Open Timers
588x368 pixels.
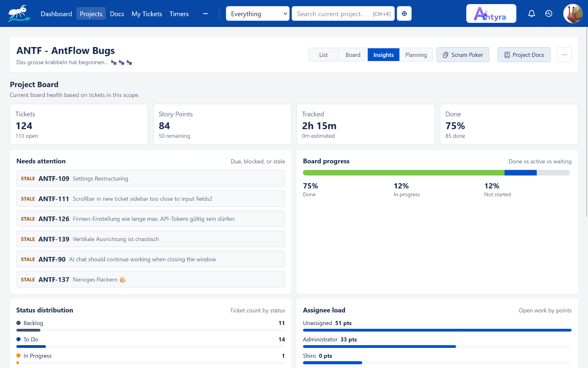[179, 14]
